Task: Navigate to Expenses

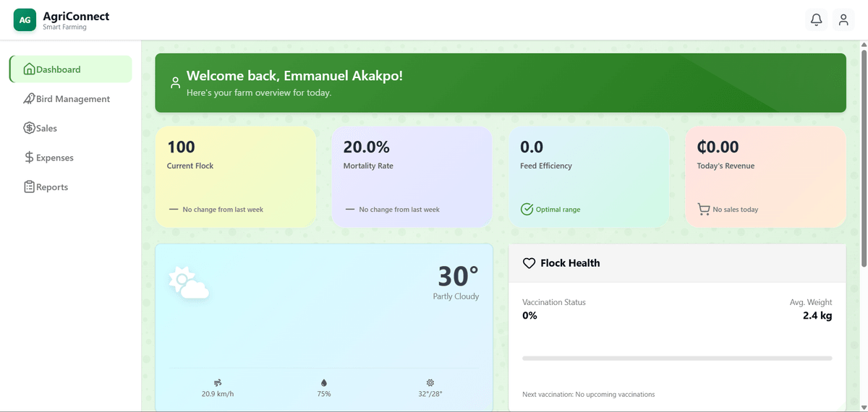Action: pyautogui.click(x=54, y=158)
